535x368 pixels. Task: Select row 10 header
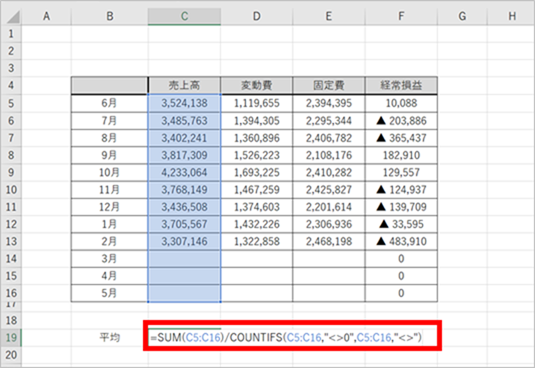point(11,190)
